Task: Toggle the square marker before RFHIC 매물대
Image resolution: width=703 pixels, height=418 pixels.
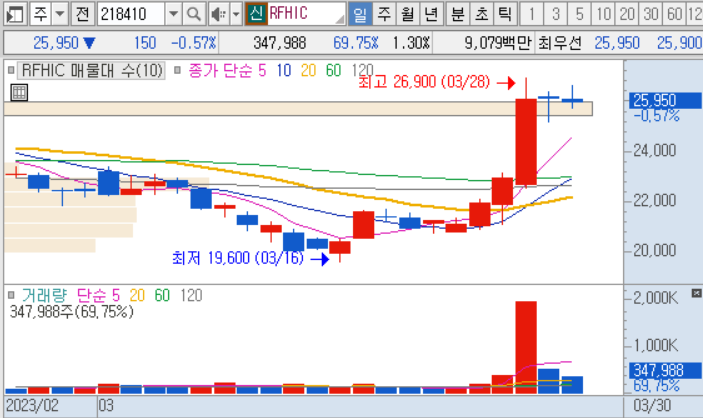Action: (11, 70)
